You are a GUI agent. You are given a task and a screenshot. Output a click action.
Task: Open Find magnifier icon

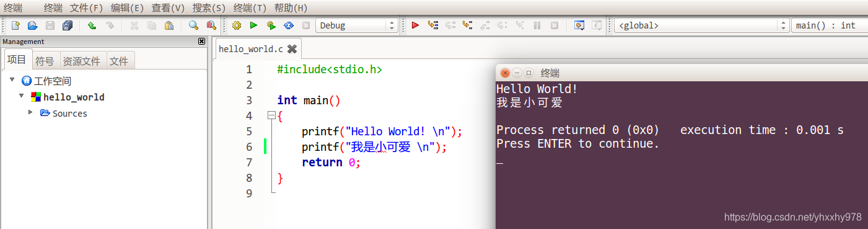pos(193,25)
